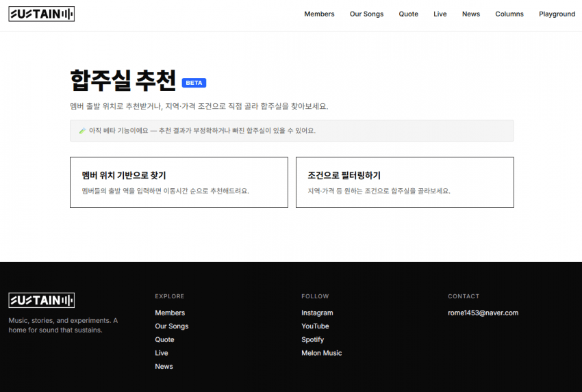Click the CONTACT footer heading
This screenshot has height=392, width=582.
pyautogui.click(x=464, y=296)
